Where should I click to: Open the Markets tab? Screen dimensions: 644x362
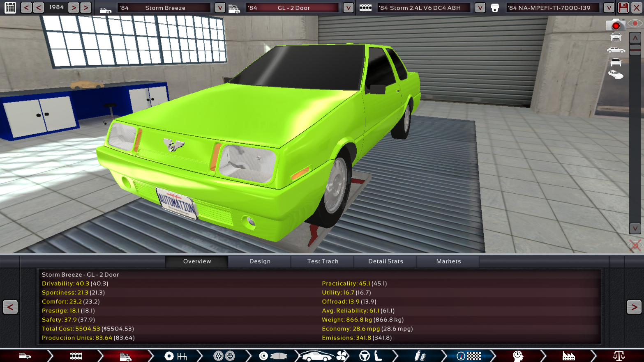448,261
